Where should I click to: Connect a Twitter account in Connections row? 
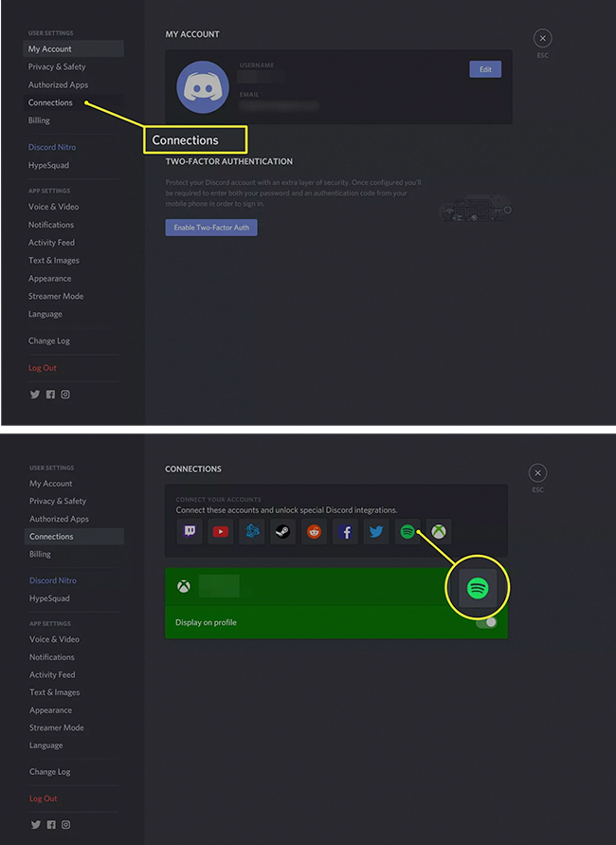[x=376, y=532]
